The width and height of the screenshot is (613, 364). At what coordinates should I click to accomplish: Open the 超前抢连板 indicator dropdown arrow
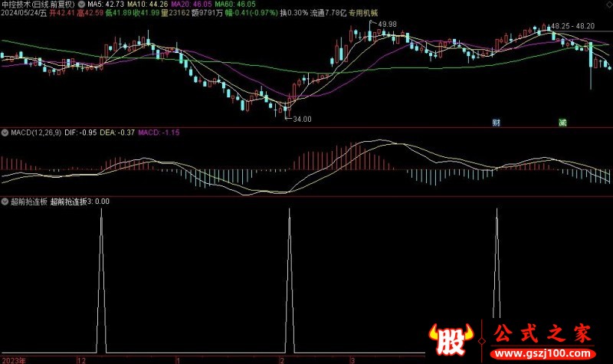[x=5, y=202]
